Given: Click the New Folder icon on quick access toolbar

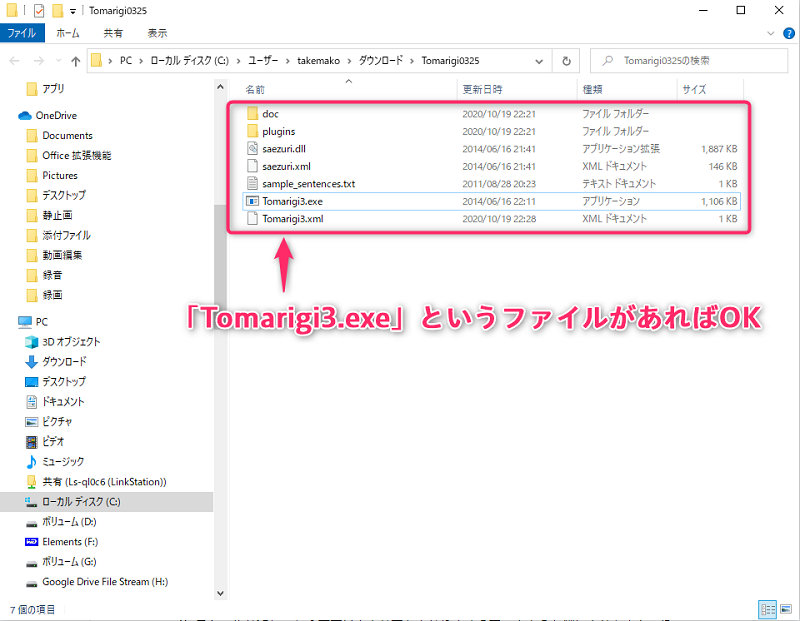Looking at the screenshot, I should [x=57, y=10].
